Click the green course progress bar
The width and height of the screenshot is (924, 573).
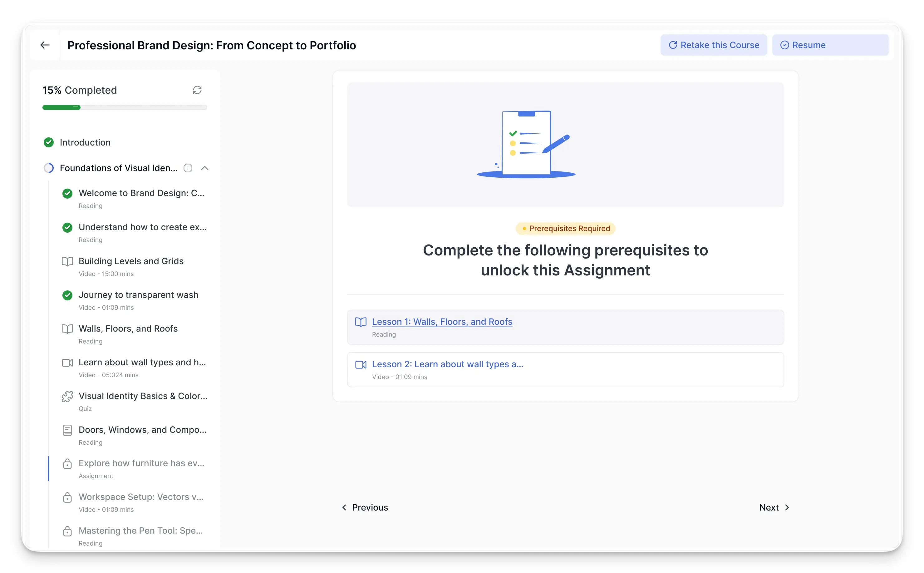pos(61,108)
